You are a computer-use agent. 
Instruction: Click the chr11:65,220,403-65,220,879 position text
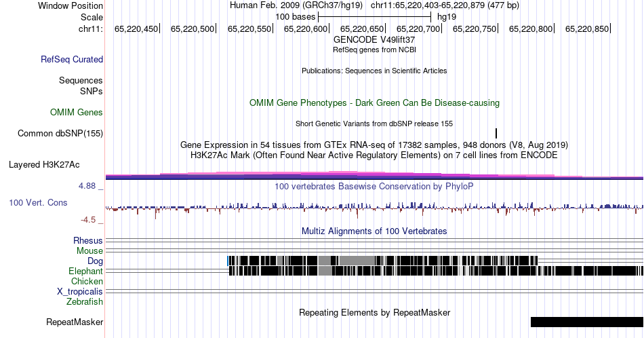click(445, 5)
